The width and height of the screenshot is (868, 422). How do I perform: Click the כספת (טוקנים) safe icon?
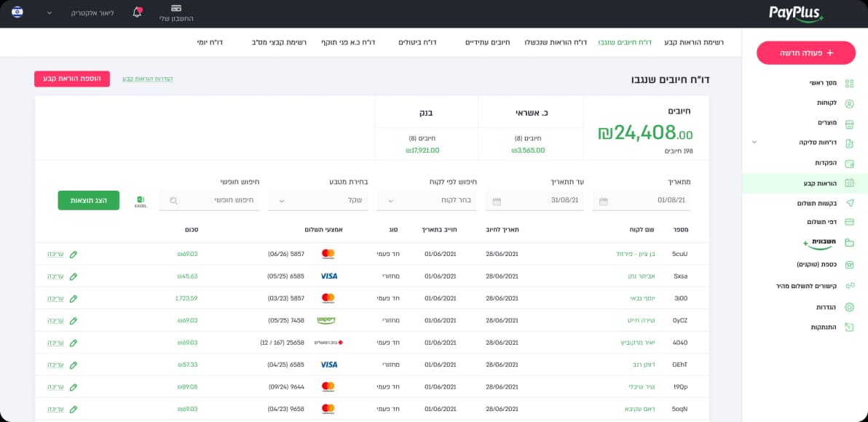click(849, 265)
